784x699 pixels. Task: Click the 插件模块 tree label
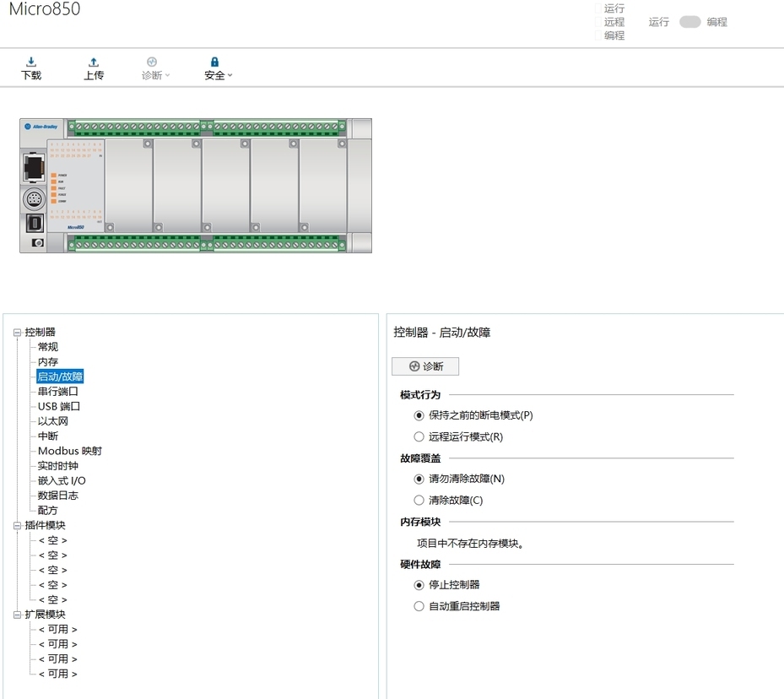coord(45,525)
